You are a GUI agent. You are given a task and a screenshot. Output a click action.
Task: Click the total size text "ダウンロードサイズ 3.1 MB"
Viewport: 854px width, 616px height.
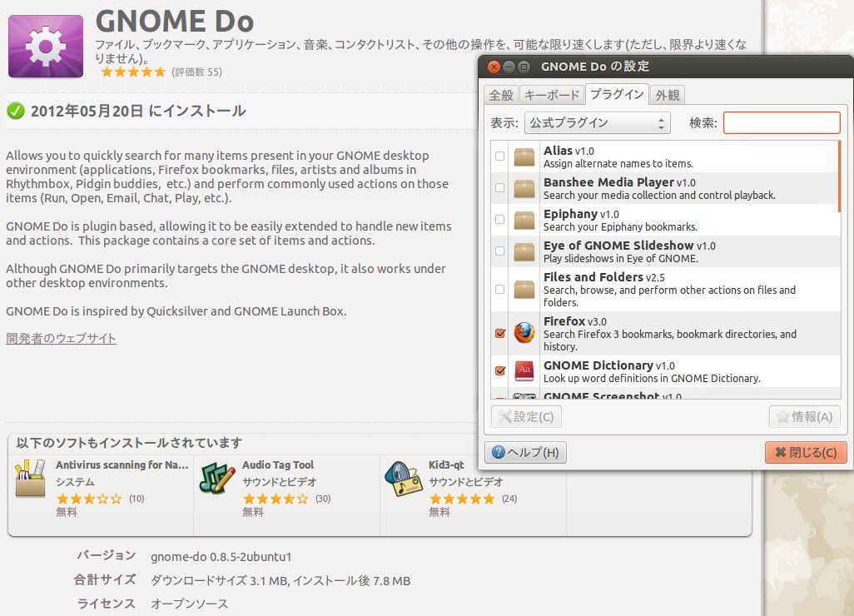(219, 580)
